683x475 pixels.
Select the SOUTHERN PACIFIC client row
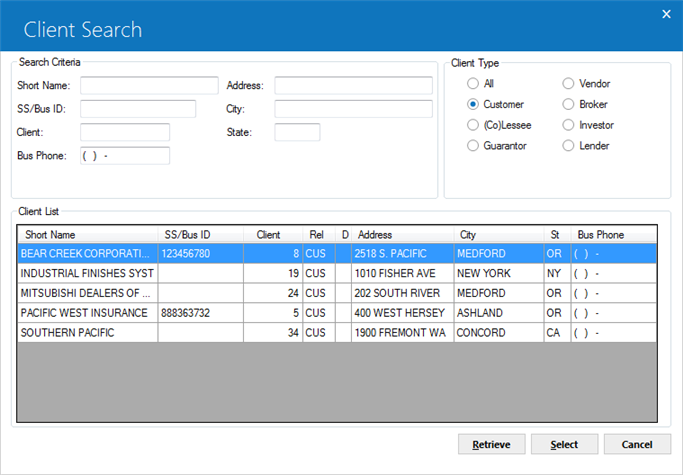coord(337,332)
